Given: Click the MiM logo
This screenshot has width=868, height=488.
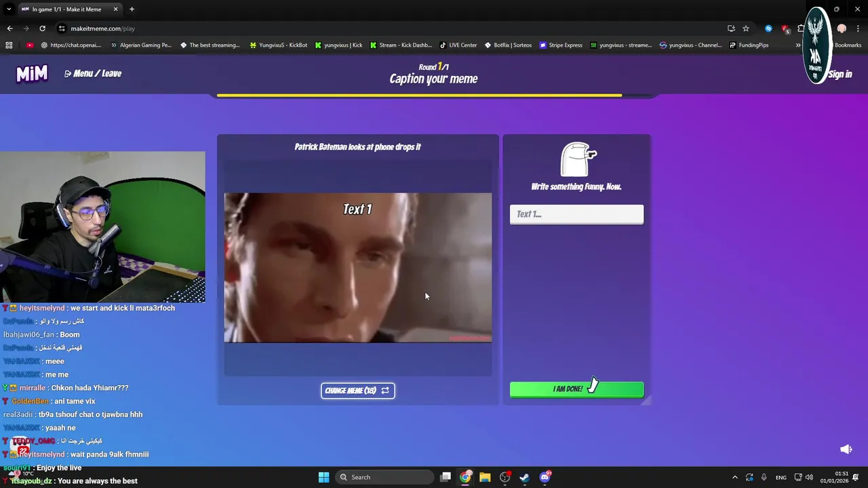Looking at the screenshot, I should pos(32,73).
